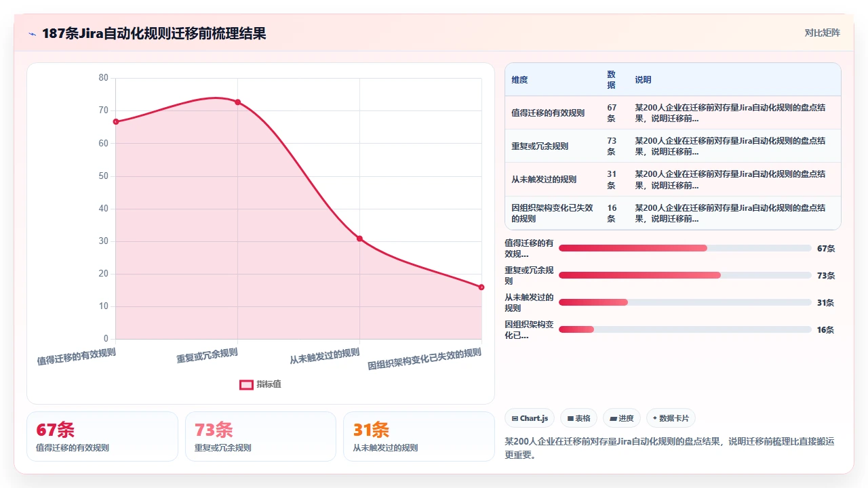The image size is (868, 488).
Task: Click the 73 data point on the chart
Action: [237, 102]
